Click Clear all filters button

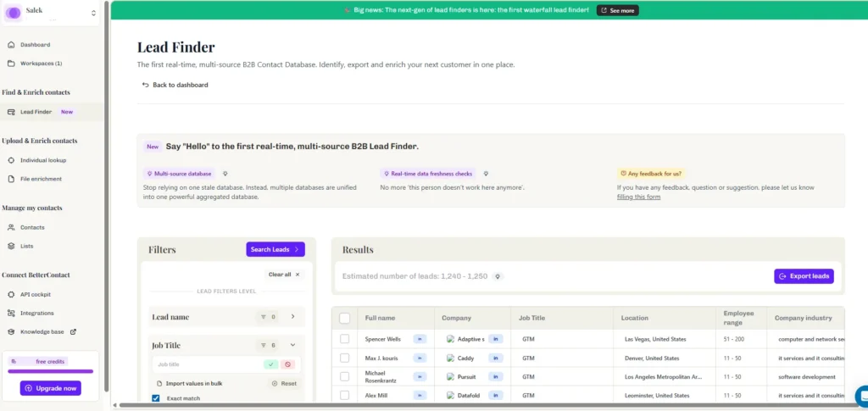pyautogui.click(x=284, y=275)
